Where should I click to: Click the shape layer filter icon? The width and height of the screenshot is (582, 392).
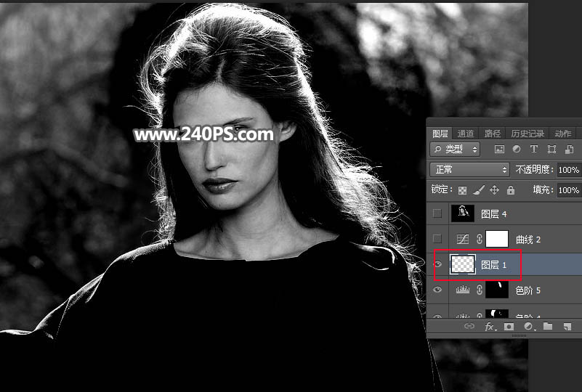point(551,149)
